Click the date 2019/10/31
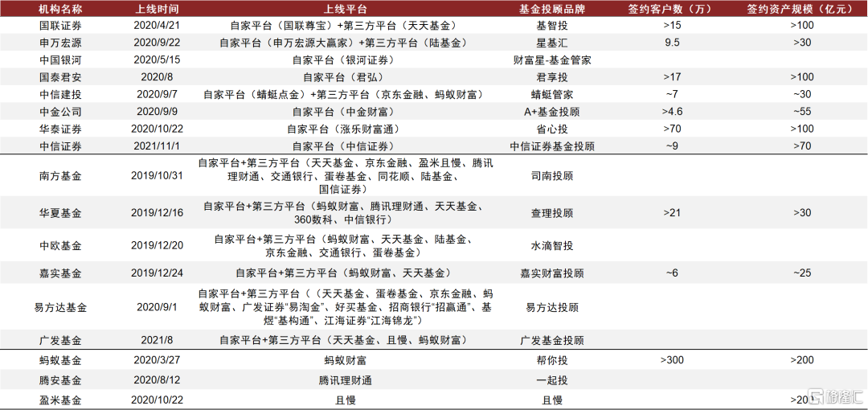 coord(158,175)
